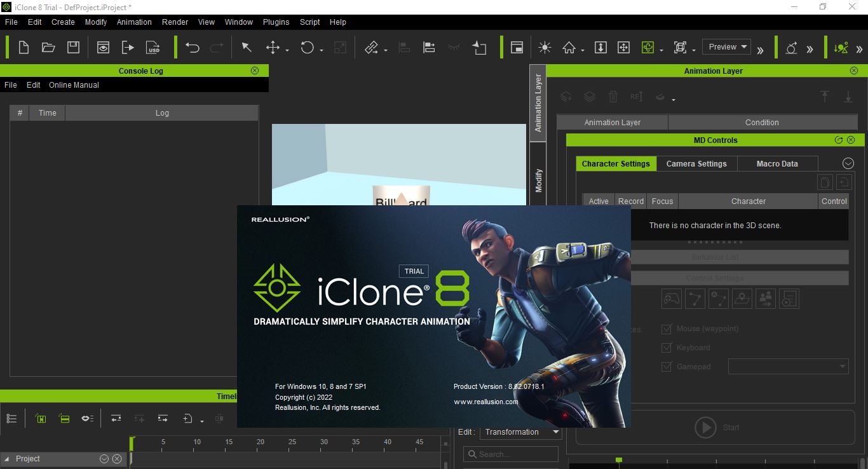The width and height of the screenshot is (868, 469).
Task: Open the Project track round chevron menu
Action: 104,459
